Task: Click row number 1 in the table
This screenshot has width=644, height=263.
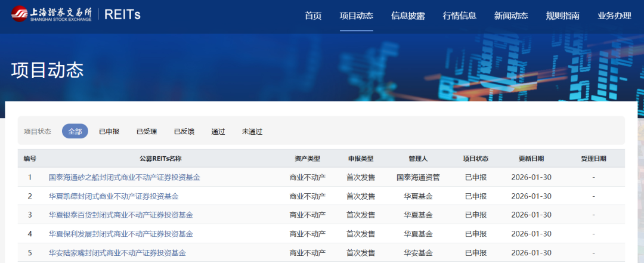Action: click(x=30, y=178)
